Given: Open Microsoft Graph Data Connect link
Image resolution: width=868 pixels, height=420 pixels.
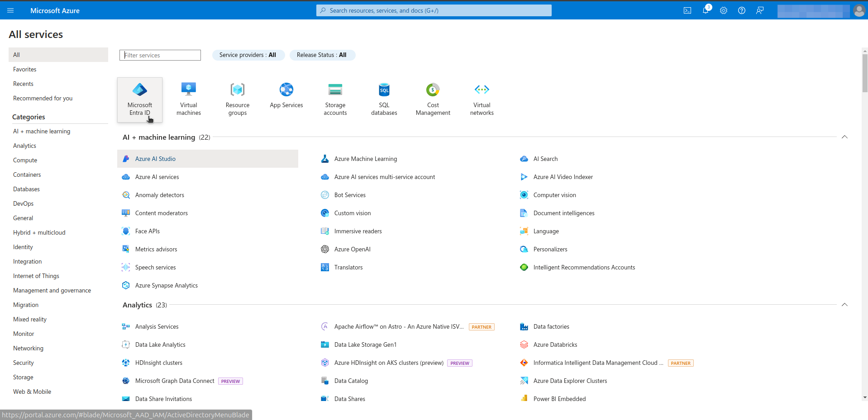Looking at the screenshot, I should [175, 381].
